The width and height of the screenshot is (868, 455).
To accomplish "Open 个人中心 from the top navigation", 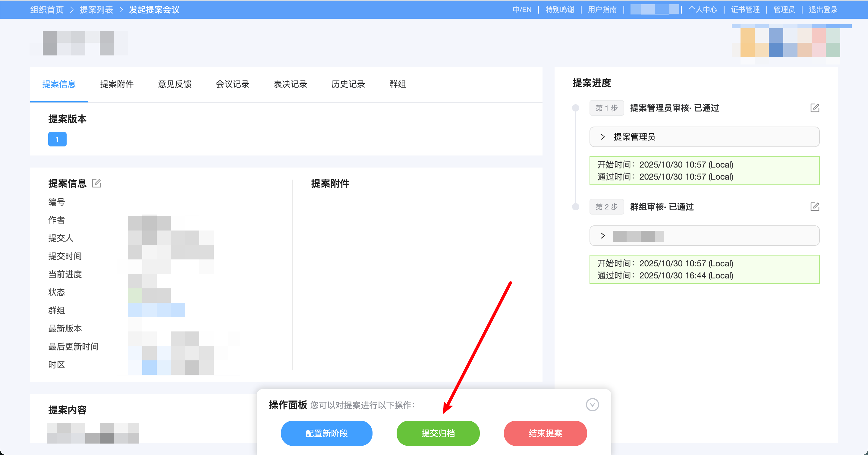I will pos(703,9).
